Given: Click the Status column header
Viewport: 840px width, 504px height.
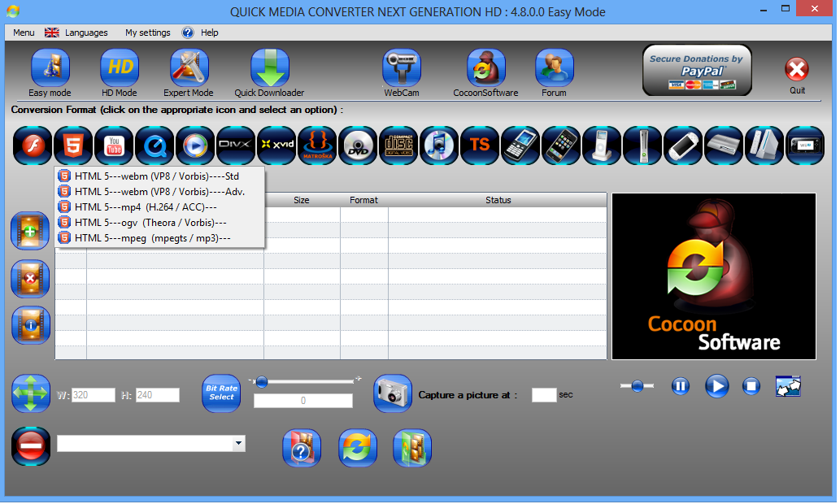Looking at the screenshot, I should pyautogui.click(x=498, y=200).
